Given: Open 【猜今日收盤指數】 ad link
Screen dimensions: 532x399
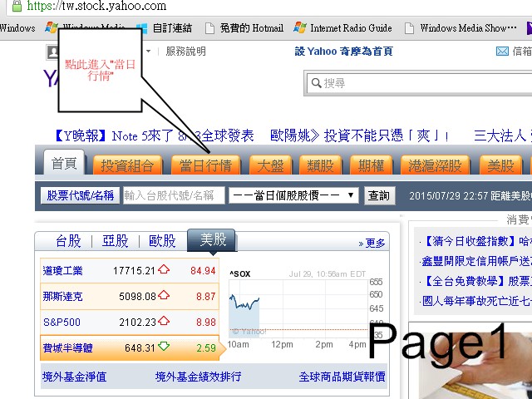Looking at the screenshot, I should point(476,241).
